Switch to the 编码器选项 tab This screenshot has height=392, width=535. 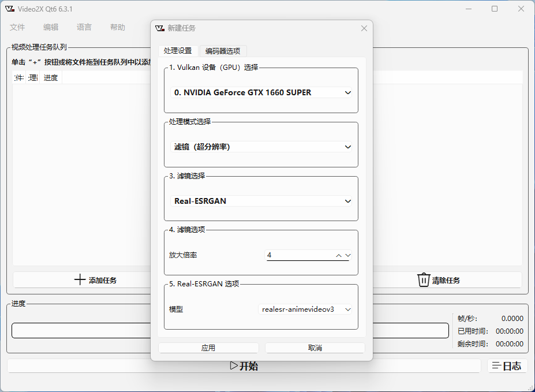[x=223, y=51]
